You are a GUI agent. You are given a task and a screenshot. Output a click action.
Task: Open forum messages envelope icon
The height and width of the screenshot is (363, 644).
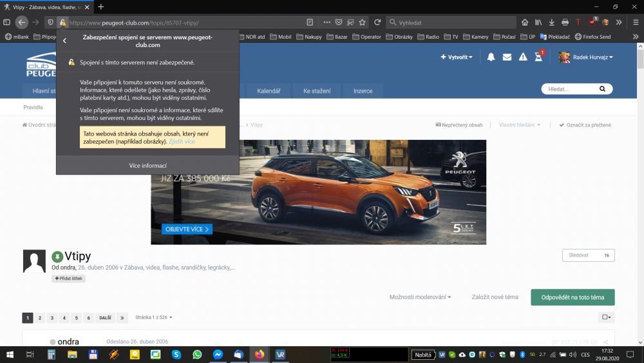(x=507, y=57)
